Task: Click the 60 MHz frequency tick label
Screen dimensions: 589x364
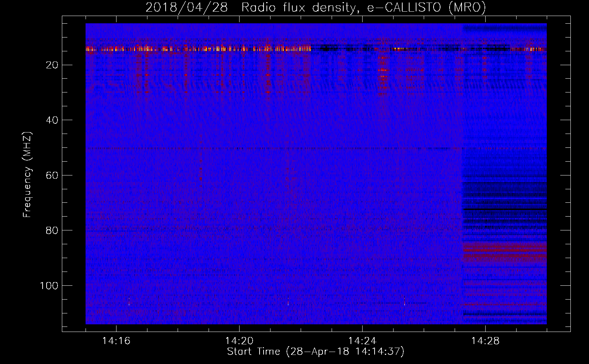Action: click(x=52, y=175)
